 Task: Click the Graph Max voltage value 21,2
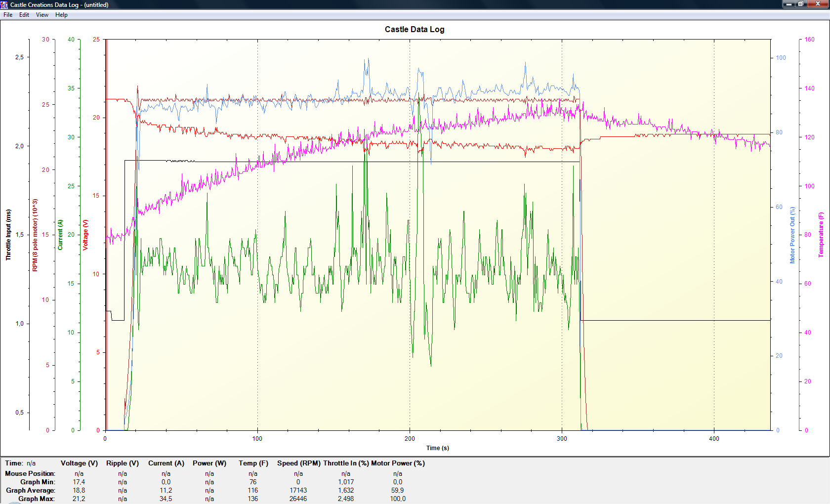[x=79, y=499]
